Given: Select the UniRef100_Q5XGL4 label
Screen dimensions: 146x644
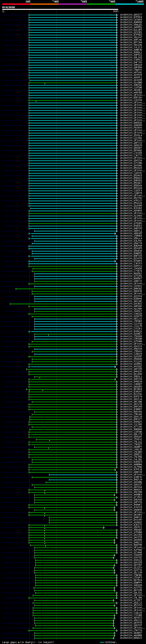Looking at the screenshot, I should tap(131, 135).
